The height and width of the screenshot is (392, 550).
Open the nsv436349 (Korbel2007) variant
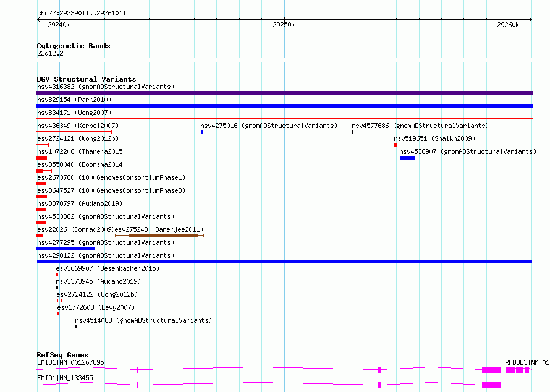tap(78, 126)
